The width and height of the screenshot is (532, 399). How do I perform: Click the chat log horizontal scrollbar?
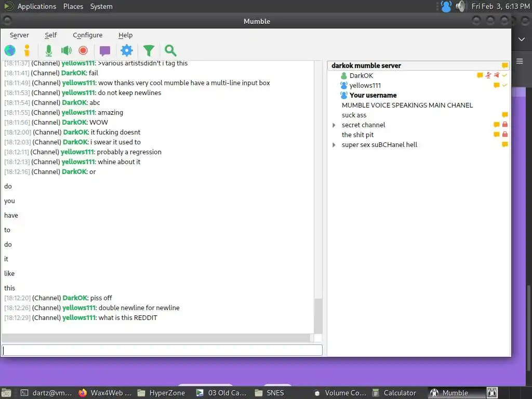click(156, 338)
